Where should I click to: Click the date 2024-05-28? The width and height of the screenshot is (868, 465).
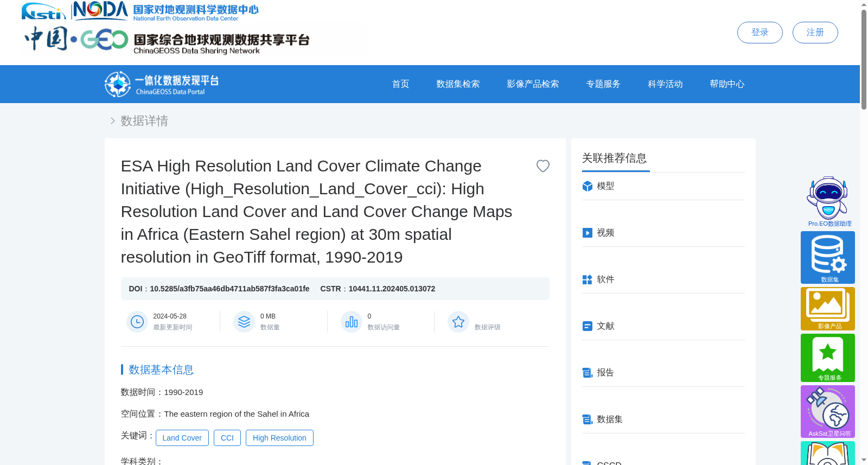(x=170, y=316)
